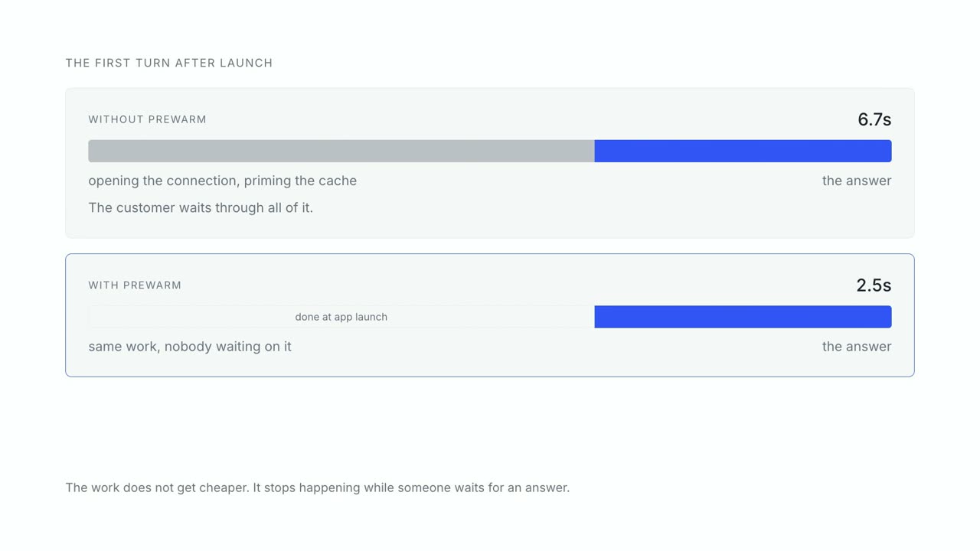Select the Without Prewarm card background
The height and width of the screenshot is (551, 980).
[490, 163]
